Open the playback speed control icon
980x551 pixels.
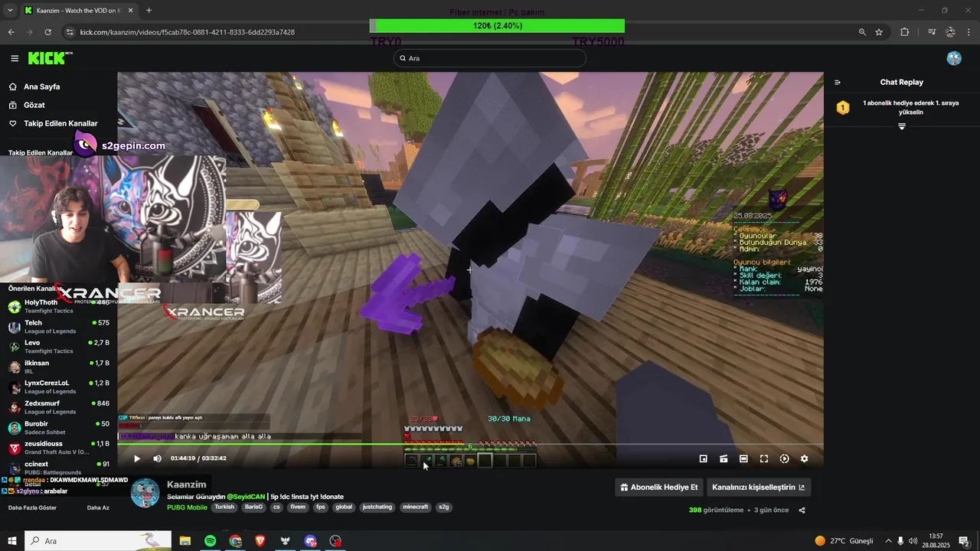pos(784,458)
